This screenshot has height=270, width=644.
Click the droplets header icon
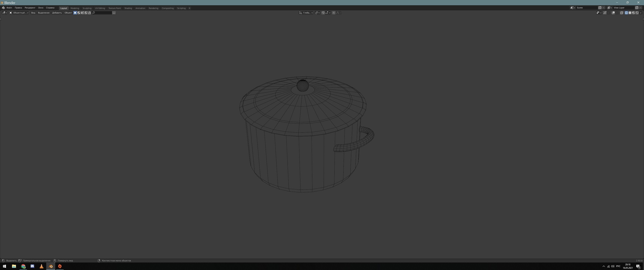(x=82, y=13)
